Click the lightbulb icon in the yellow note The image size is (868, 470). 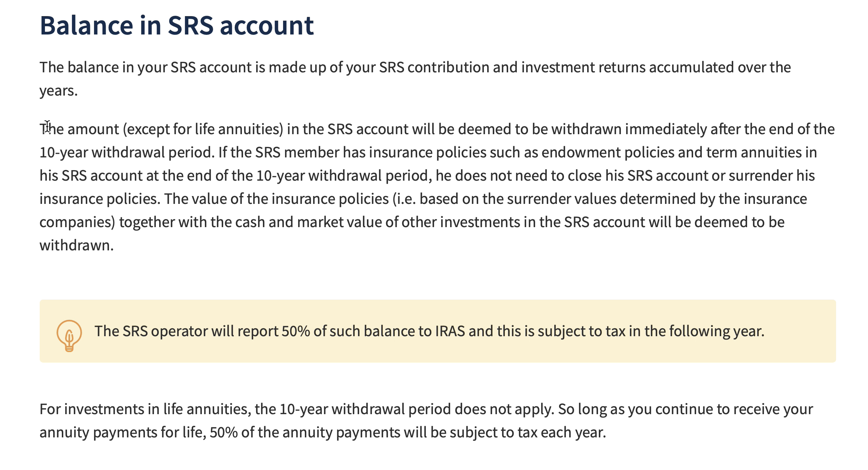[69, 335]
